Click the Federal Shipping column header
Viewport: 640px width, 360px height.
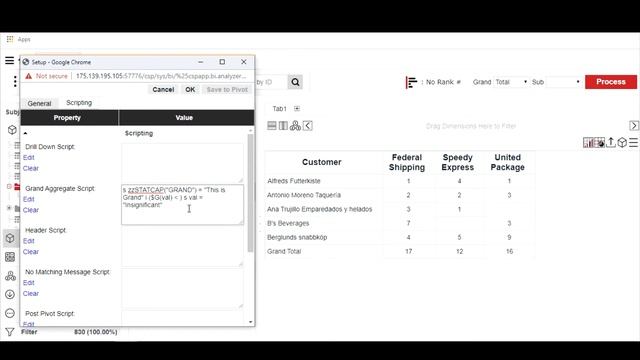pos(407,162)
